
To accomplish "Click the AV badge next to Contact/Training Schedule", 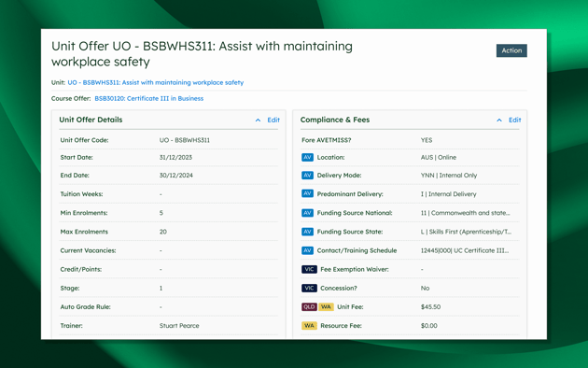I will click(307, 250).
